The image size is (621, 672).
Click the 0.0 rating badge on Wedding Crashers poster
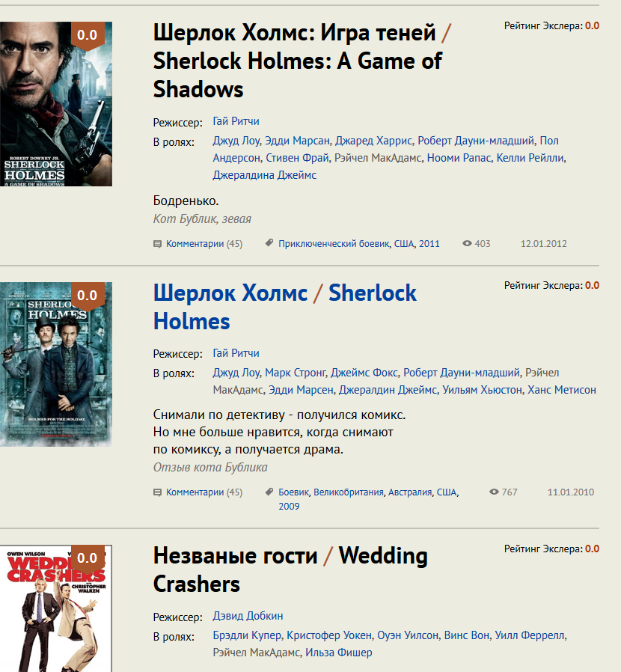coord(88,558)
